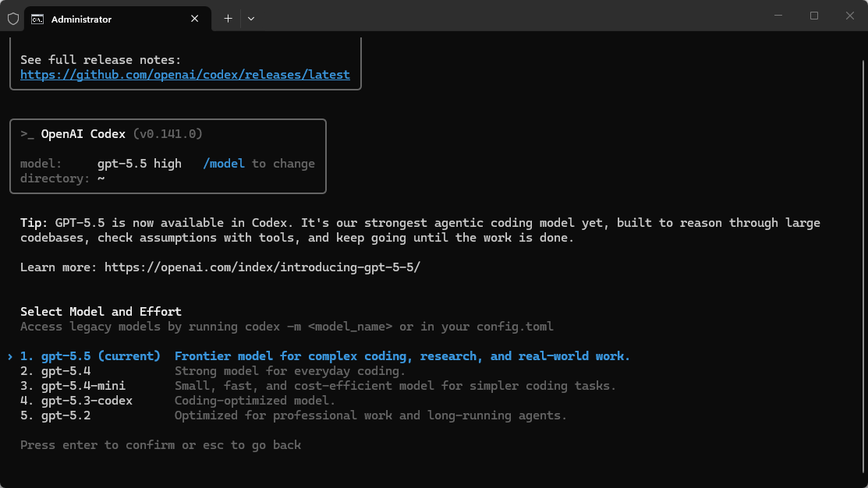Screen dimensions: 868x488
Task: Select model option 1. gpt-5.5 (current)
Action: click(x=325, y=356)
